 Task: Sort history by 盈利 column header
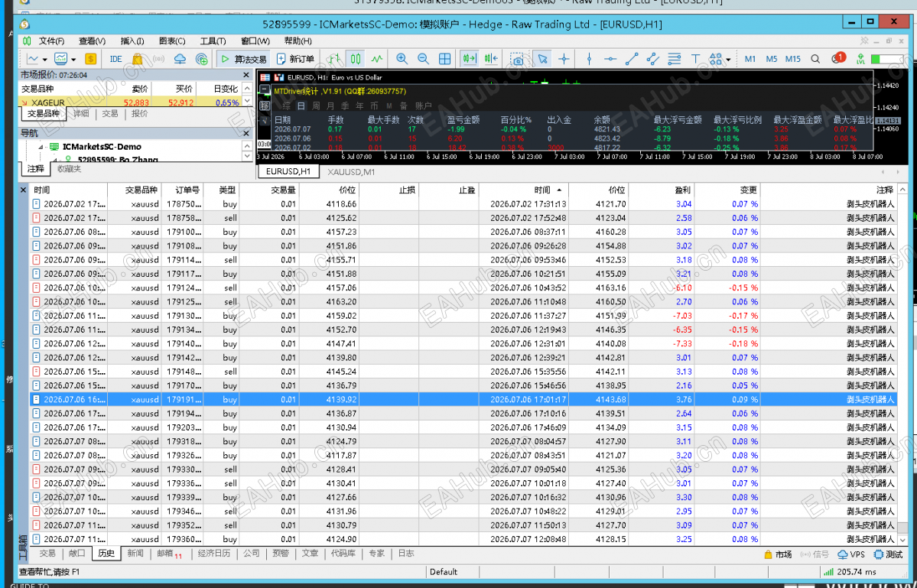pyautogui.click(x=661, y=190)
